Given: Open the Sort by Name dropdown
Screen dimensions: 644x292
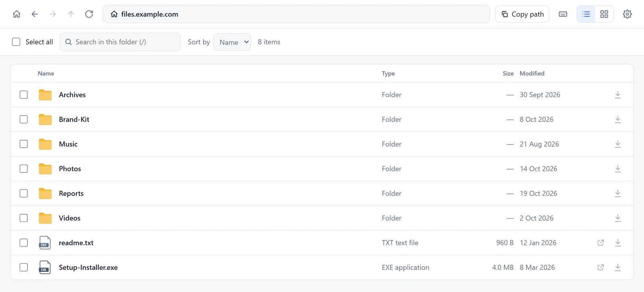Looking at the screenshot, I should tap(232, 42).
